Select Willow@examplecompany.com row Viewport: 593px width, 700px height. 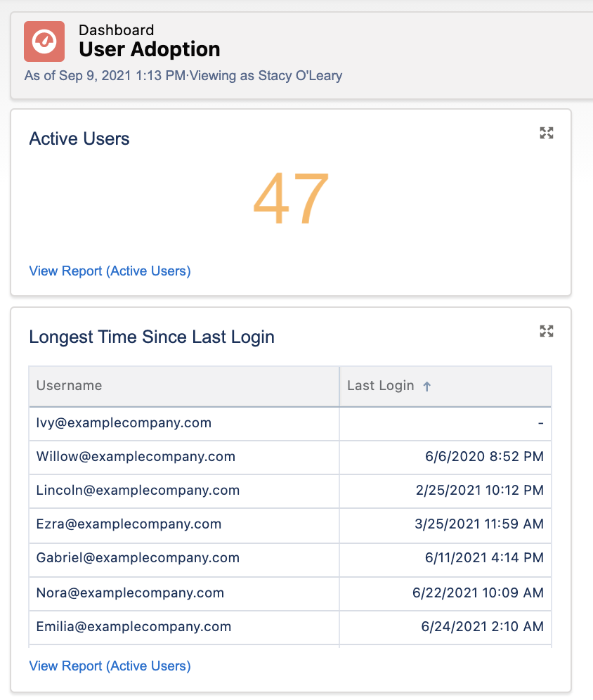(x=133, y=457)
